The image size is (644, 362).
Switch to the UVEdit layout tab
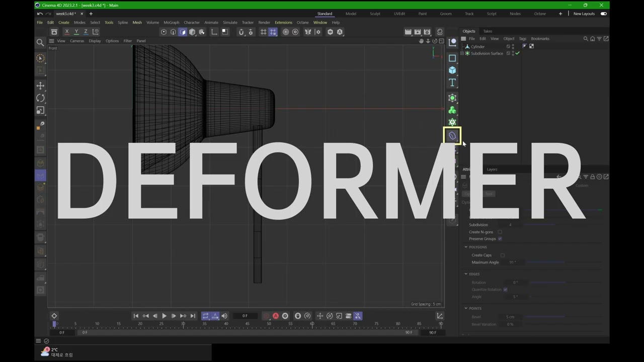point(399,14)
